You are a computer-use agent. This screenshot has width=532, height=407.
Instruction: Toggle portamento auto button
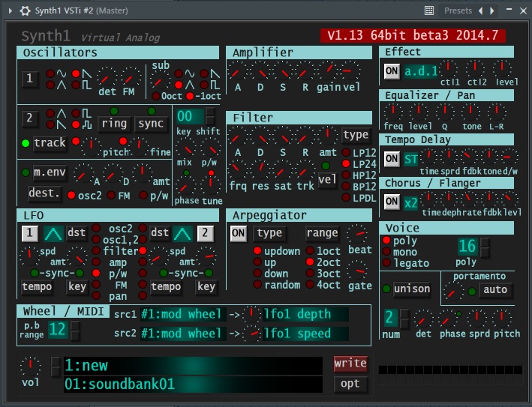pyautogui.click(x=495, y=290)
